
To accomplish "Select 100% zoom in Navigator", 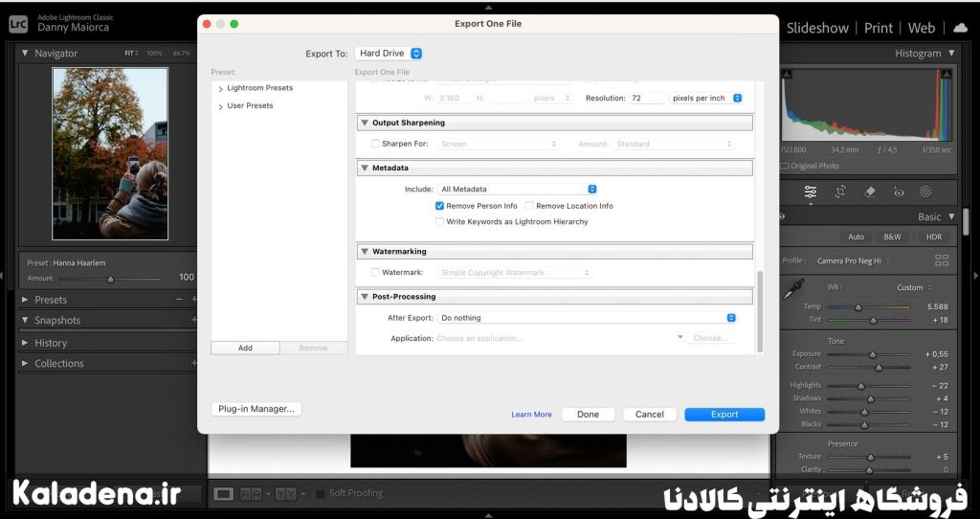I will coord(154,54).
